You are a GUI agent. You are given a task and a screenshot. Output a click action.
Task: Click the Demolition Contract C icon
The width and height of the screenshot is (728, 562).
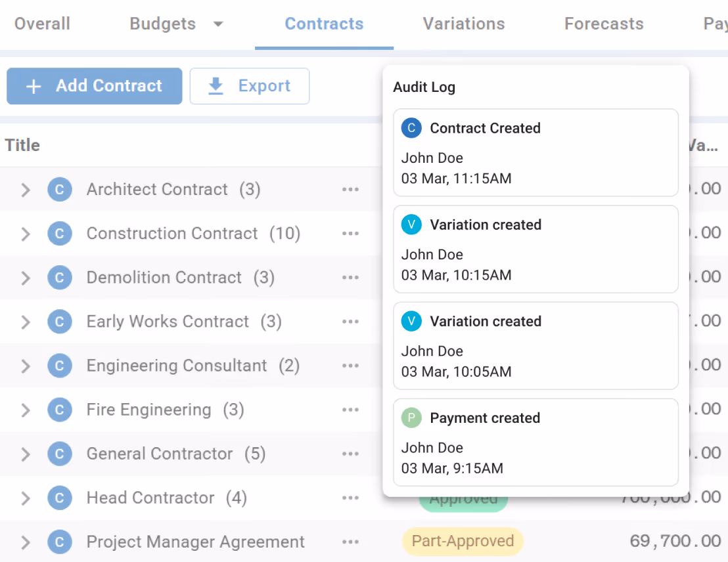(x=59, y=278)
